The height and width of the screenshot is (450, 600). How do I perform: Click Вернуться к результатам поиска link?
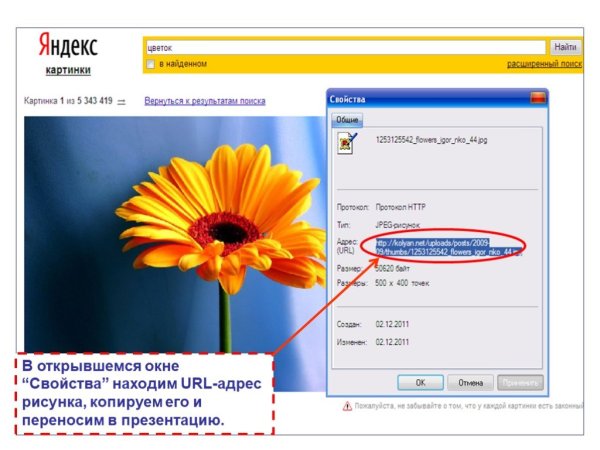(x=204, y=101)
